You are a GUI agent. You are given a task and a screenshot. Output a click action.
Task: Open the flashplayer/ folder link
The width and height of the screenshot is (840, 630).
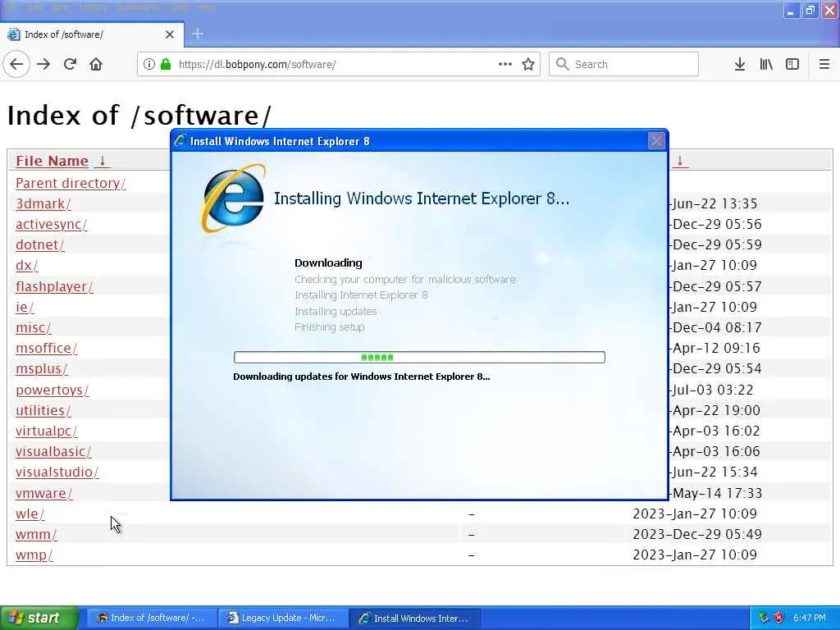point(54,286)
